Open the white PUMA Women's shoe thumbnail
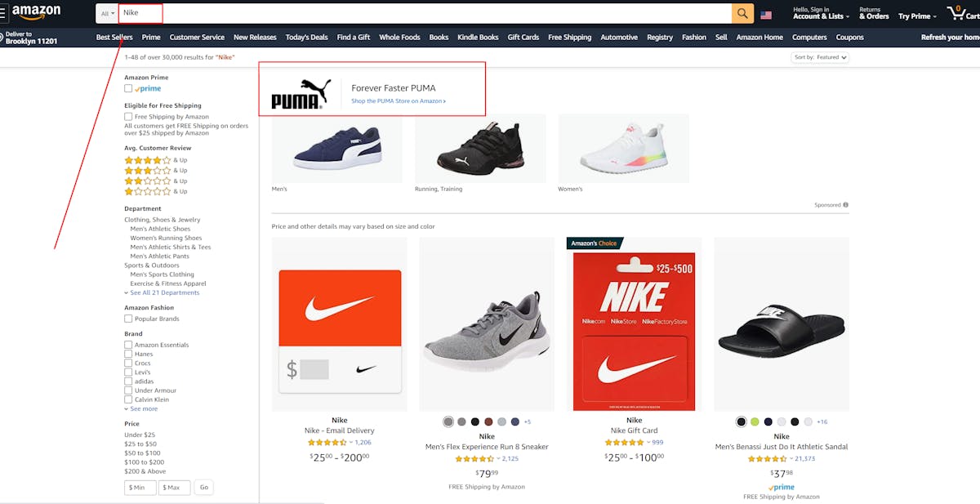Viewport: 980px width, 504px height. pos(624,148)
